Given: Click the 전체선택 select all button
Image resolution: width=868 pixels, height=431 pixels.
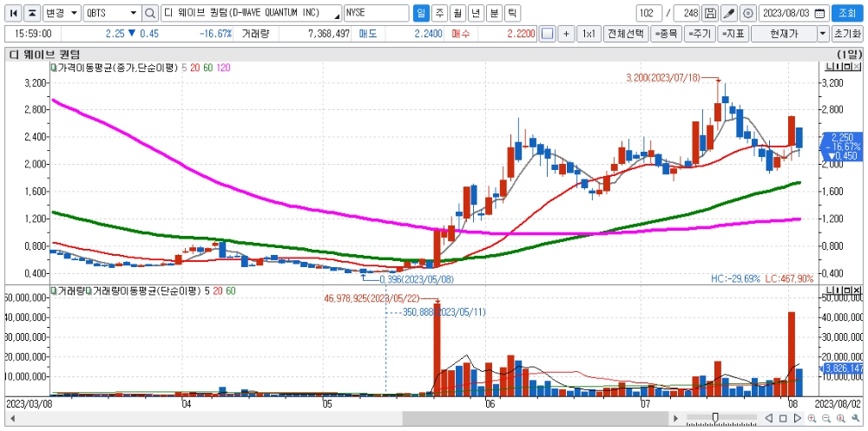Looking at the screenshot, I should (x=626, y=34).
